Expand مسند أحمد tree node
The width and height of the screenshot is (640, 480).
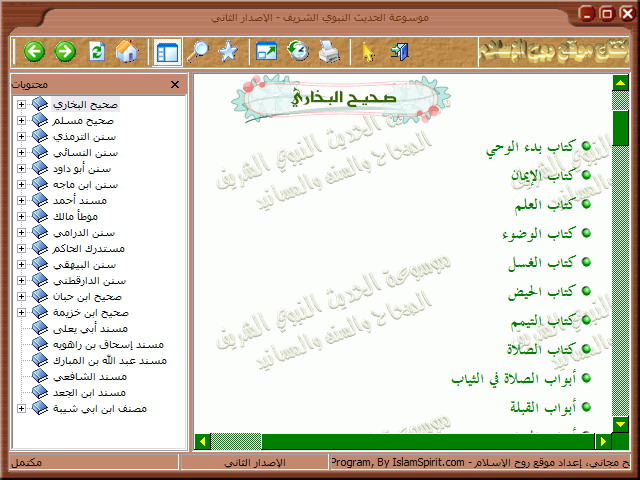(21, 200)
